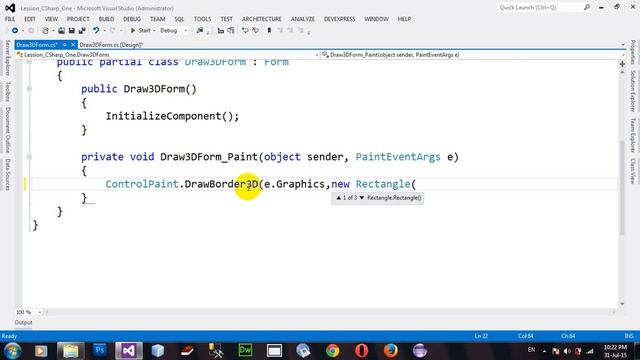Click the editor vertical scrollbar thumb
Image resolution: width=640 pixels, height=360 pixels.
(x=622, y=188)
